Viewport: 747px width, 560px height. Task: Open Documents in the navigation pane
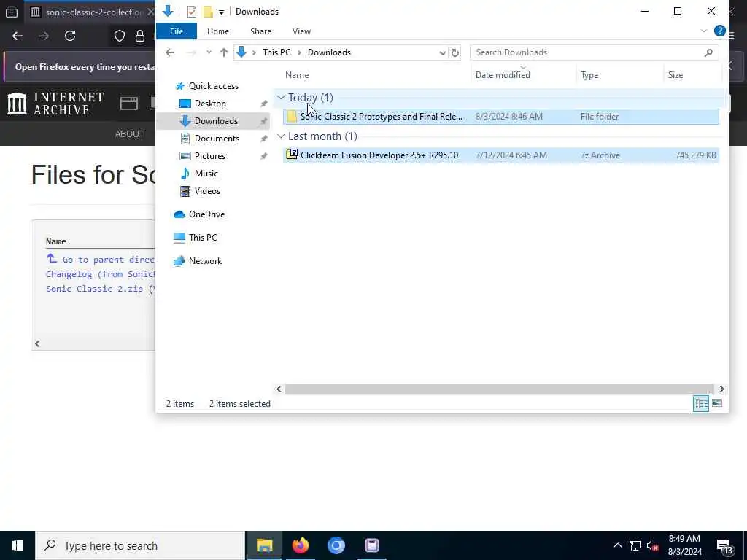coord(217,139)
